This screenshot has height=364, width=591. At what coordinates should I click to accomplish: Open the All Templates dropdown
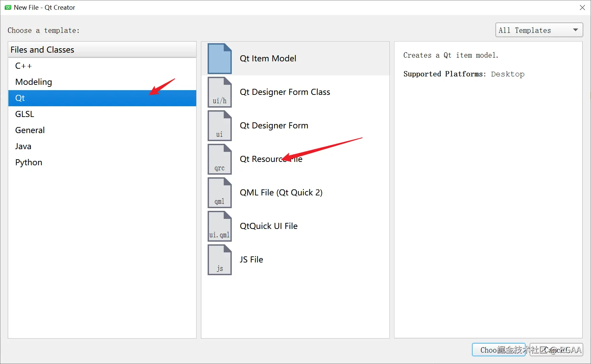point(539,30)
